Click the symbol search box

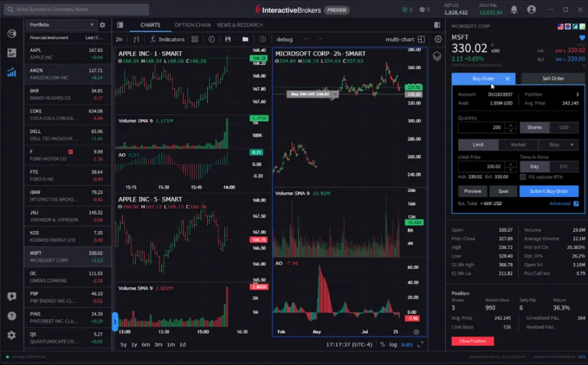tap(77, 10)
